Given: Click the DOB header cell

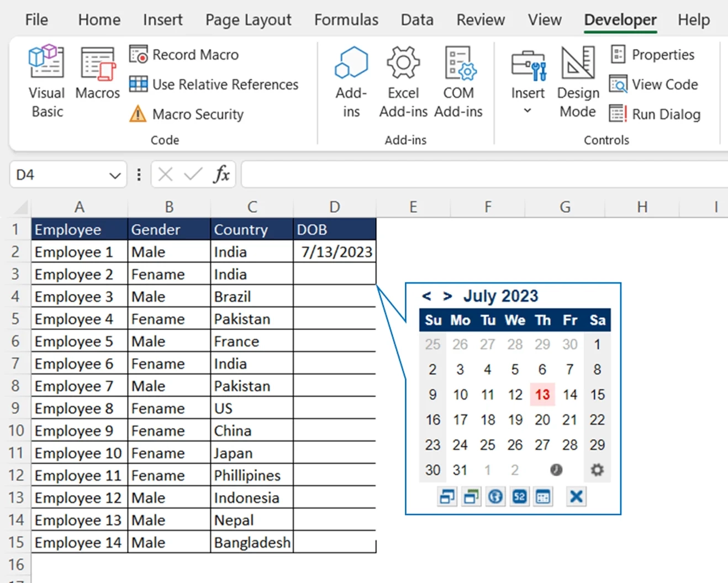Looking at the screenshot, I should (x=335, y=229).
